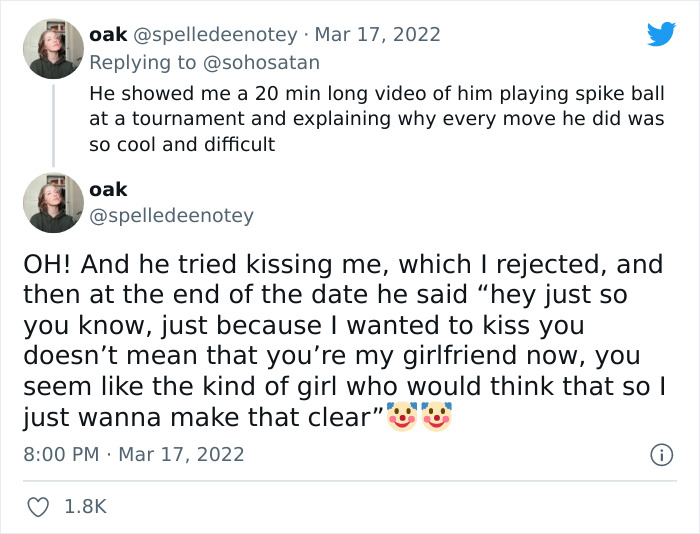Click the first clown face emoji
Screen dimensions: 700x534
click(x=402, y=417)
